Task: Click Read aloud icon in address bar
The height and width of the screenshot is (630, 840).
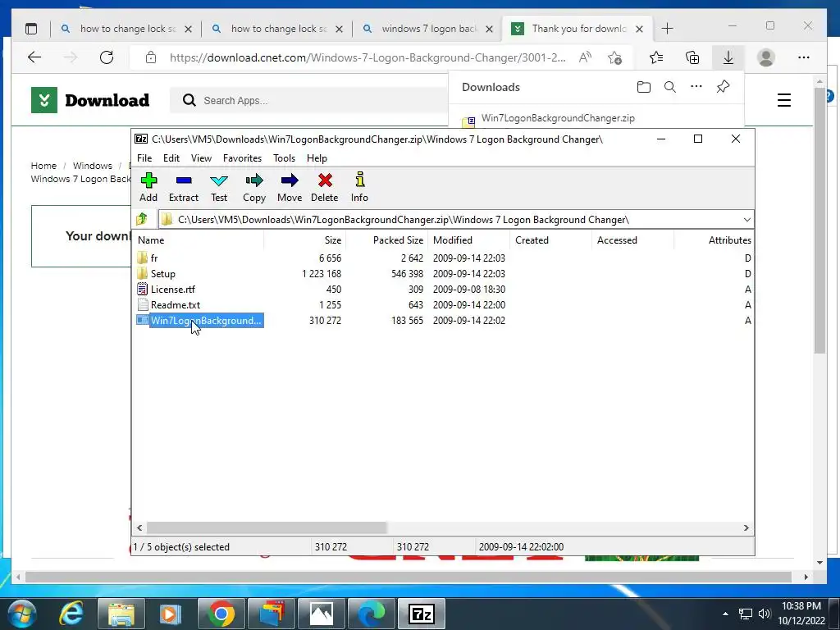Action: [586, 57]
